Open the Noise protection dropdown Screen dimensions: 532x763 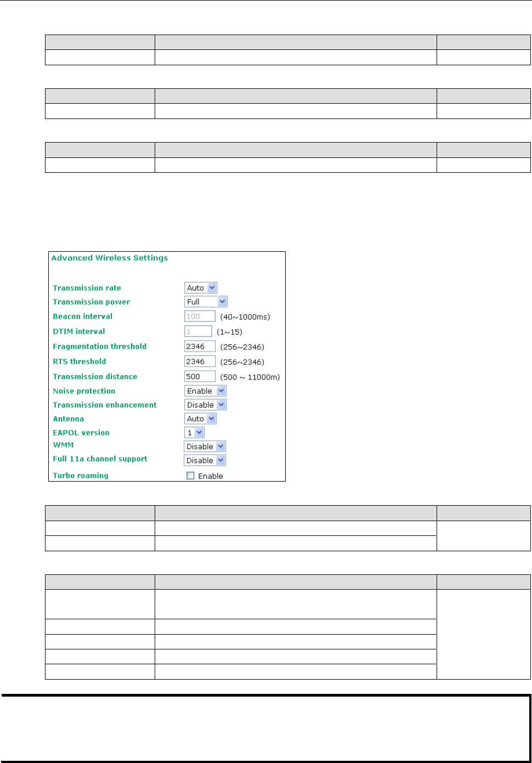coord(206,391)
